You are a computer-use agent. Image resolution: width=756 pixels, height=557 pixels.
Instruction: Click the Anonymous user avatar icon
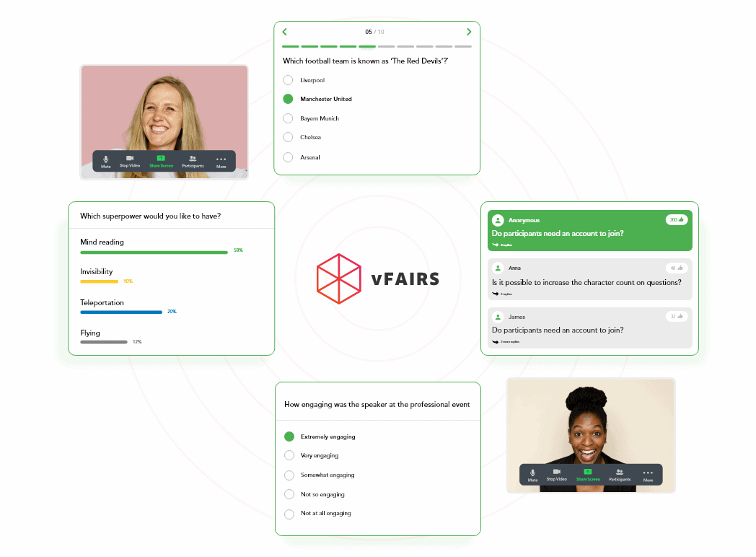point(498,220)
